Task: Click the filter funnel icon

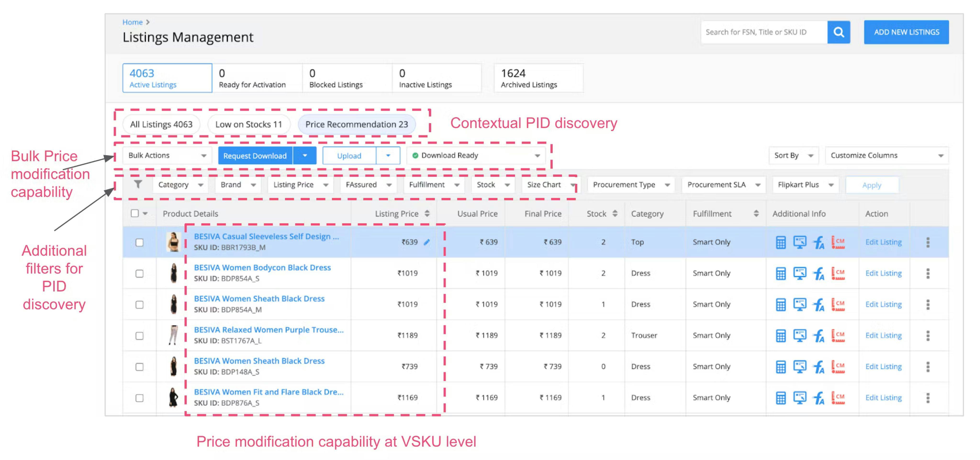Action: pos(138,184)
